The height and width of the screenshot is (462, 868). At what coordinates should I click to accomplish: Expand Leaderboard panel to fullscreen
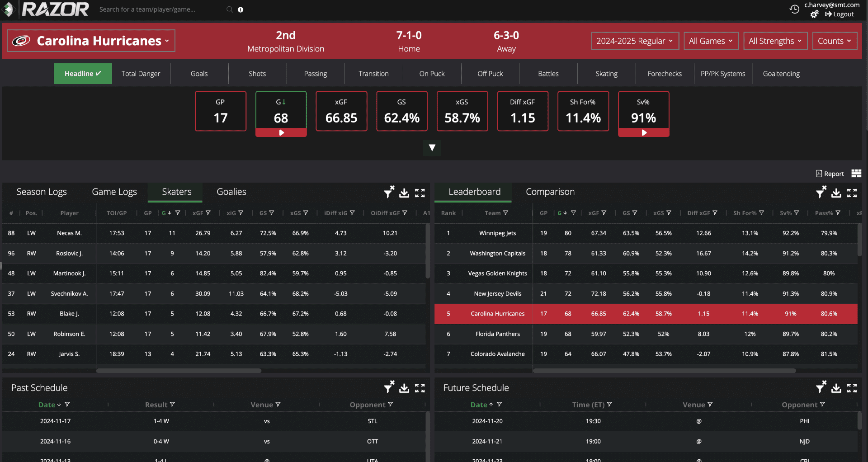(852, 193)
